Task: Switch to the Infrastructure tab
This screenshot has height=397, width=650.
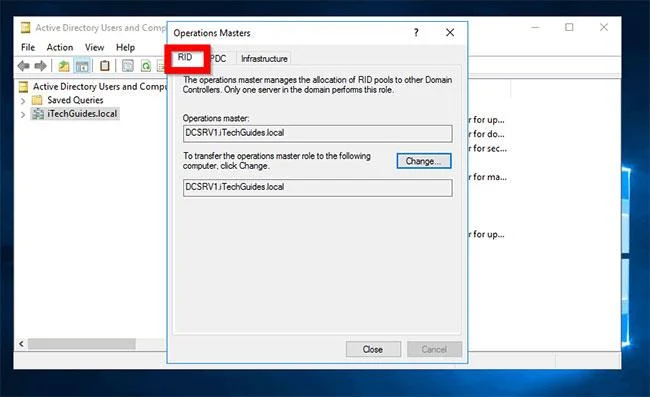Action: pos(264,58)
